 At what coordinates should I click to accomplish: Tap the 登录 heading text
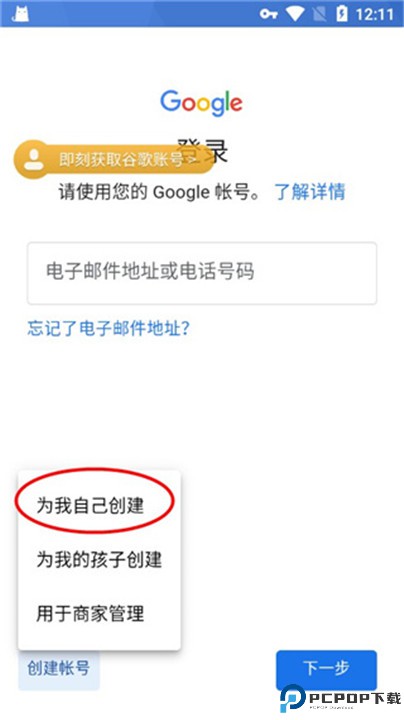[202, 152]
